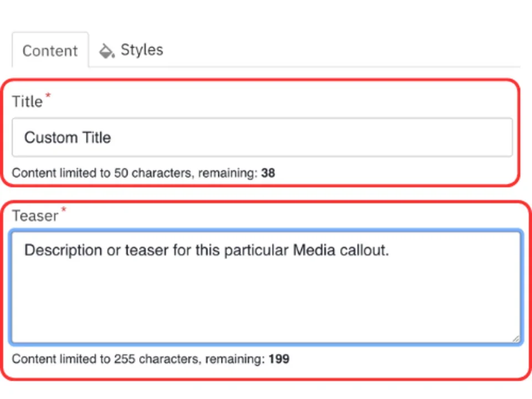The image size is (532, 399).
Task: Click the paint bucket icon beside Styles
Action: point(106,50)
